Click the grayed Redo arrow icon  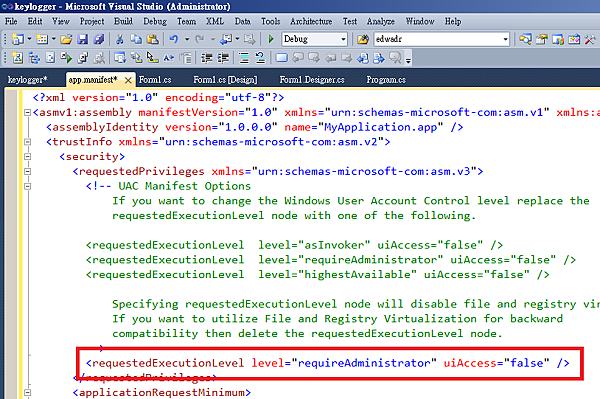(x=199, y=39)
